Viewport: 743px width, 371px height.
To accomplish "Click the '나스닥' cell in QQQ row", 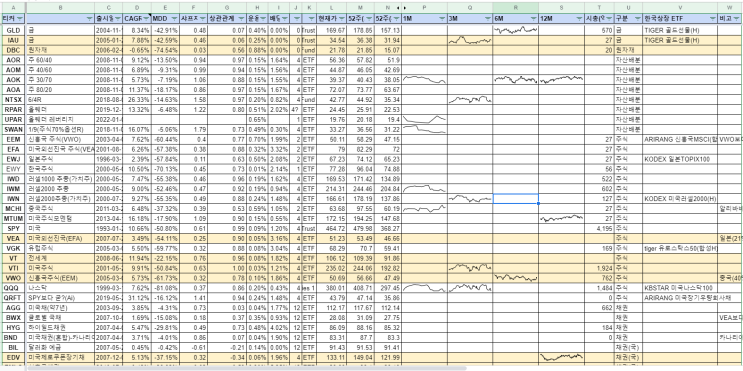I will tap(60, 288).
